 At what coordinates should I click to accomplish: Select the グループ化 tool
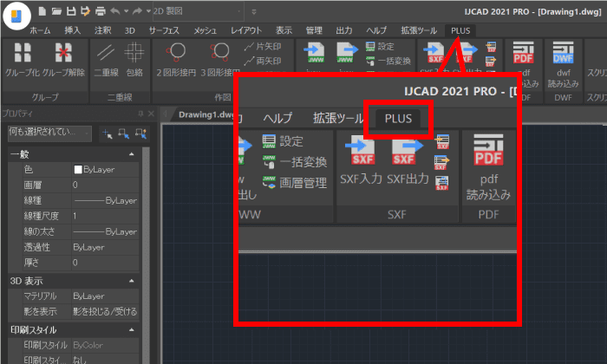23,60
